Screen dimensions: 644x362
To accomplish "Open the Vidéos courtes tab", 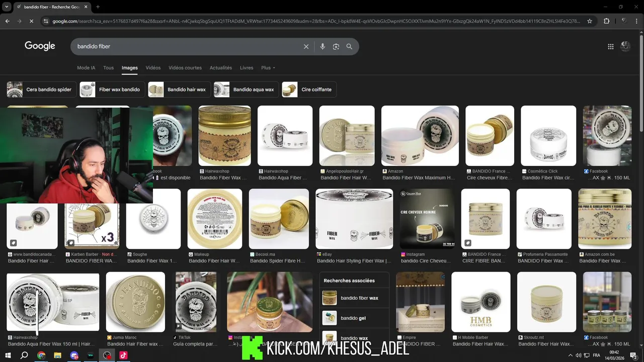I will pos(185,68).
